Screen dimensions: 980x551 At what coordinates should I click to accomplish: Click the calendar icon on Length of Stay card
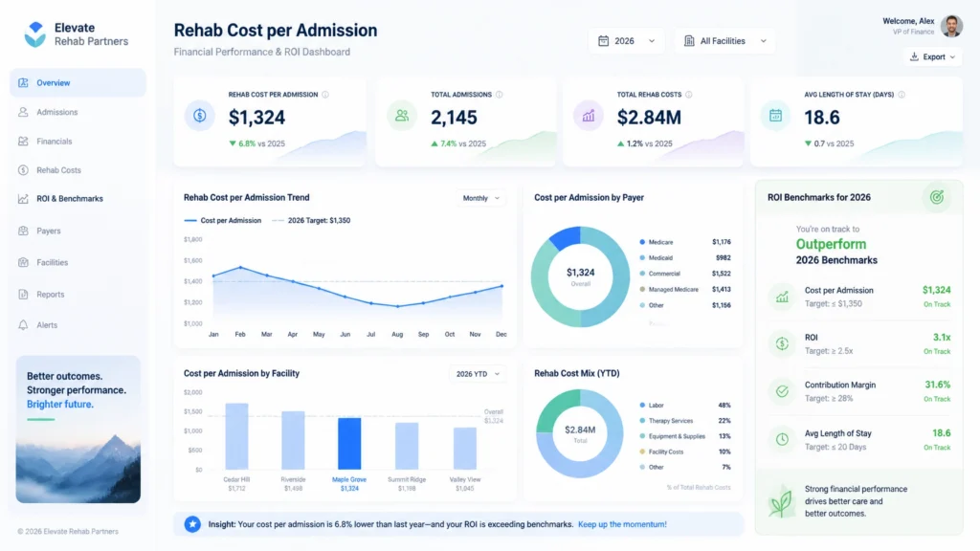click(x=775, y=116)
